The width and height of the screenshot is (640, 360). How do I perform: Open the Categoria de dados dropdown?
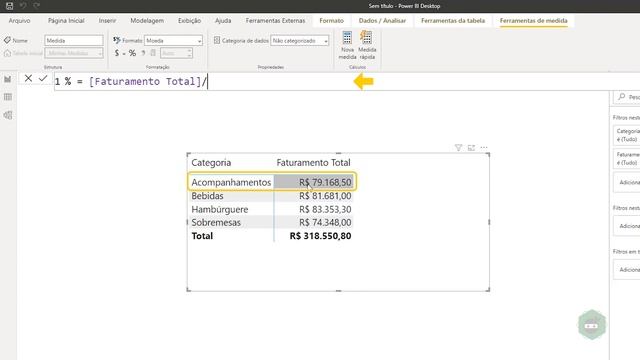pyautogui.click(x=300, y=40)
